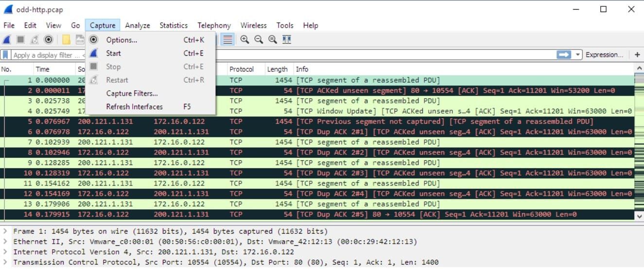Viewport: 644px width, 269px height.
Task: Select packet 14 TCP Dup ACK 2#5
Action: pyautogui.click(x=317, y=214)
